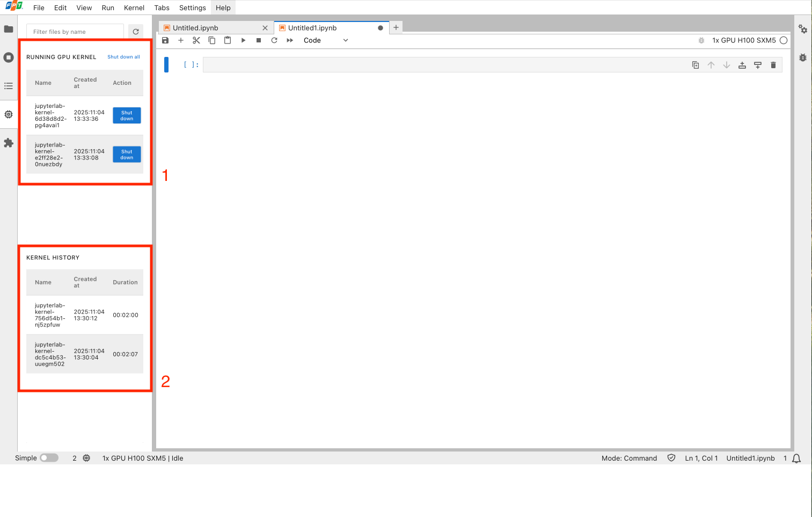This screenshot has width=812, height=517.
Task: Open the 1x GPU H100 SXM5 kernel selector
Action: [x=744, y=40]
